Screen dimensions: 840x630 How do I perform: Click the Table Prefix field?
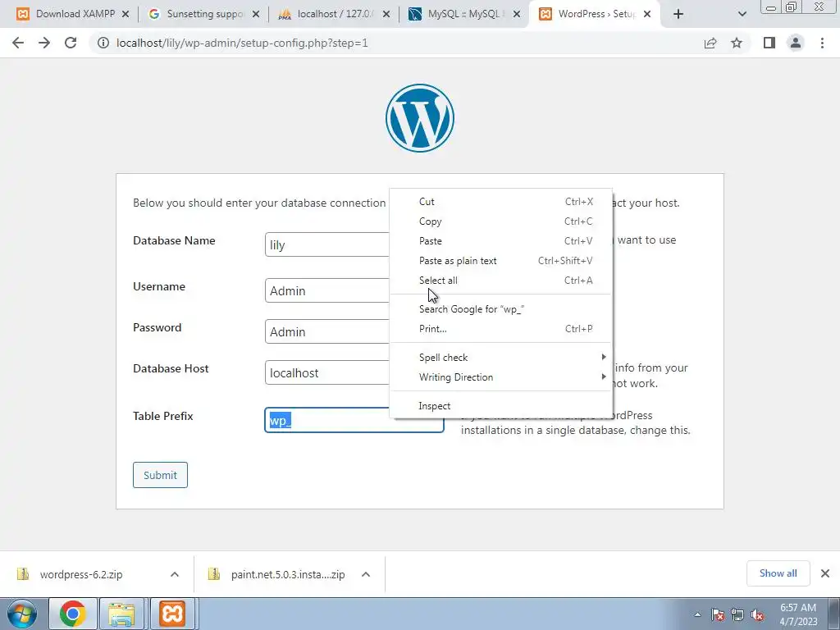[354, 420]
